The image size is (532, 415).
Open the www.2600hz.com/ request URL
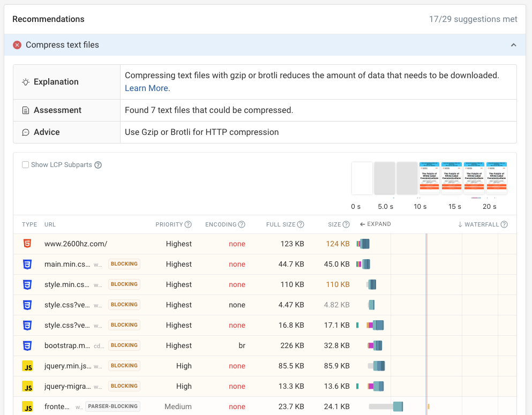tap(76, 244)
